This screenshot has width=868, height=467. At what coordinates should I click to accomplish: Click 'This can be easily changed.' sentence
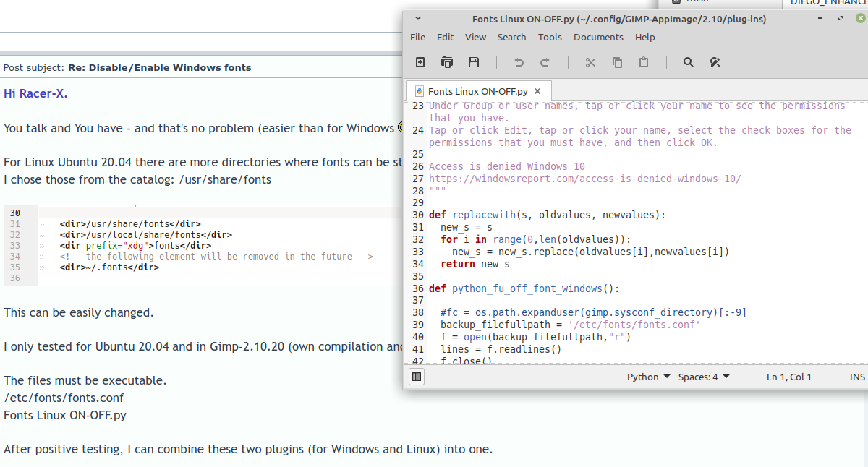pos(79,313)
